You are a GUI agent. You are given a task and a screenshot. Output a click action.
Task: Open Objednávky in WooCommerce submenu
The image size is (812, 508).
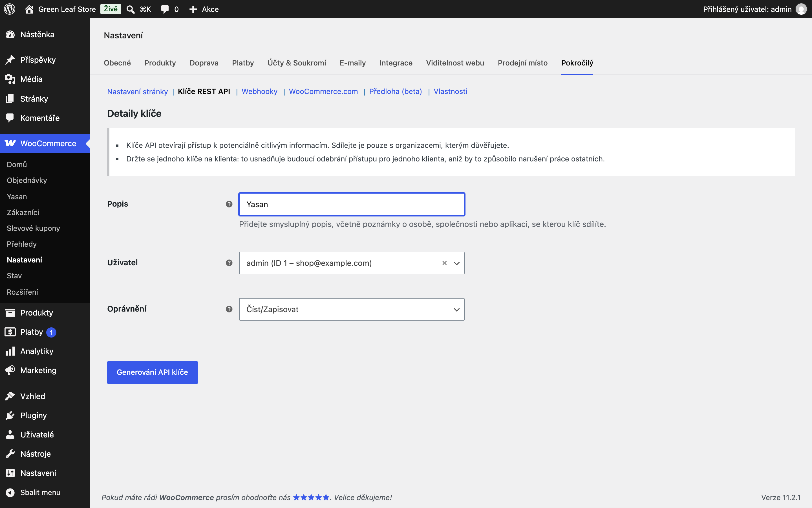pyautogui.click(x=27, y=180)
